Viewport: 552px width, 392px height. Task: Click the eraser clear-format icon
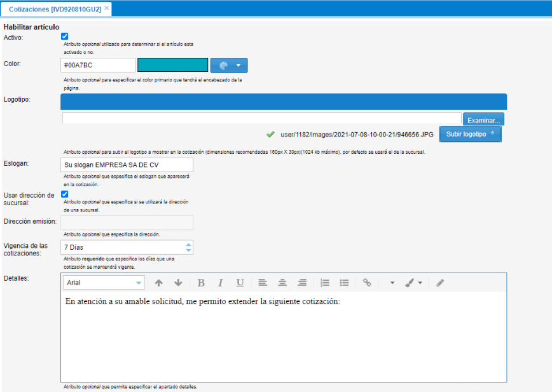point(440,283)
